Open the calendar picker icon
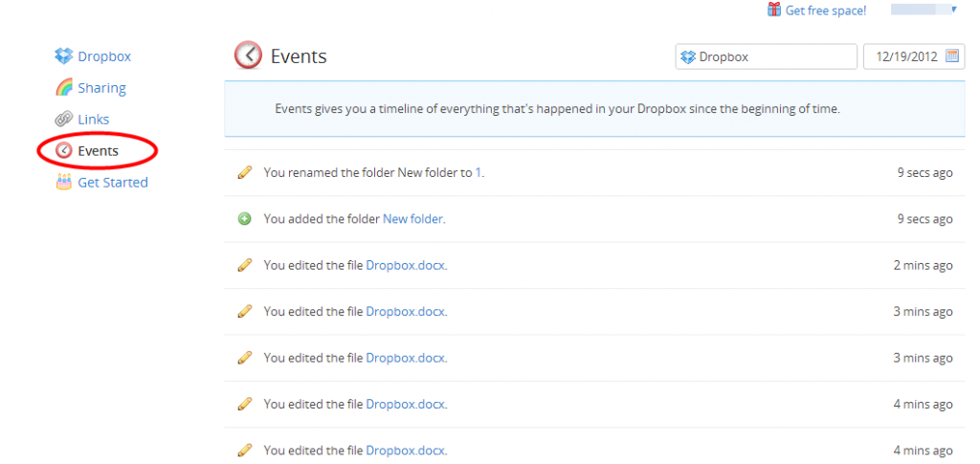 pos(952,56)
